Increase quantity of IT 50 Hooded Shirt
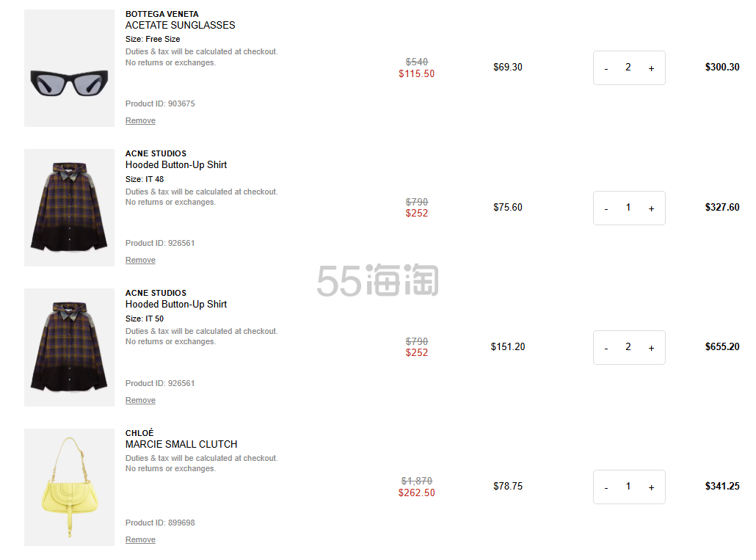 651,348
